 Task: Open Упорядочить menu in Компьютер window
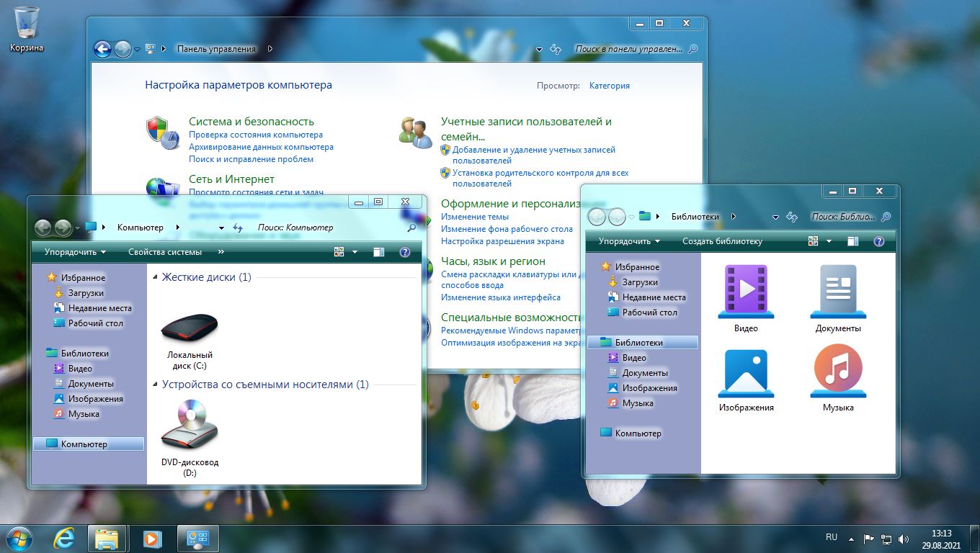(x=75, y=252)
